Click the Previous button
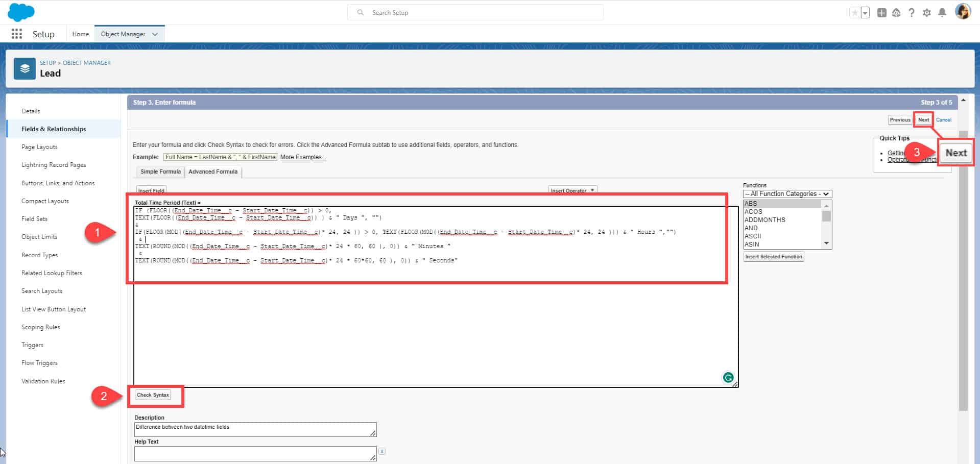Screen dimensions: 980x464 coord(900,119)
